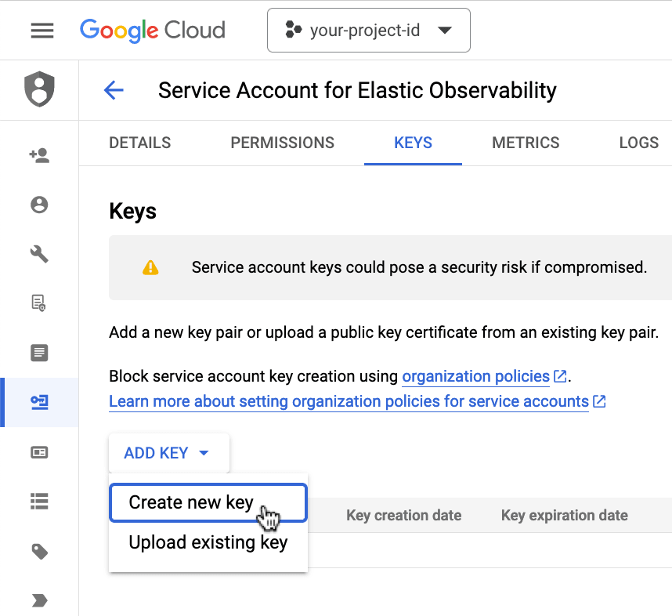
Task: Open the Service Accounts sidebar icon
Action: (39, 402)
